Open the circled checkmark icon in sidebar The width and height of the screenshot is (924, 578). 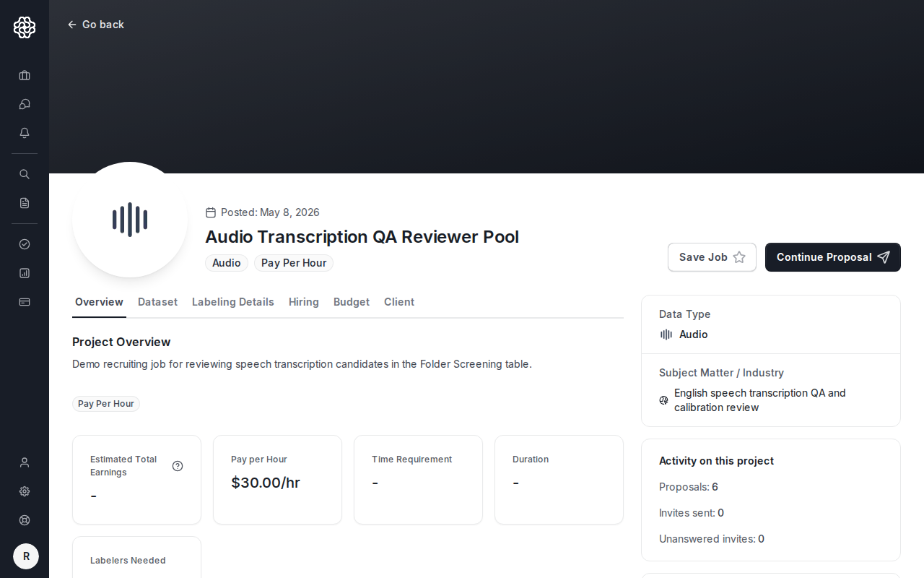pos(25,244)
